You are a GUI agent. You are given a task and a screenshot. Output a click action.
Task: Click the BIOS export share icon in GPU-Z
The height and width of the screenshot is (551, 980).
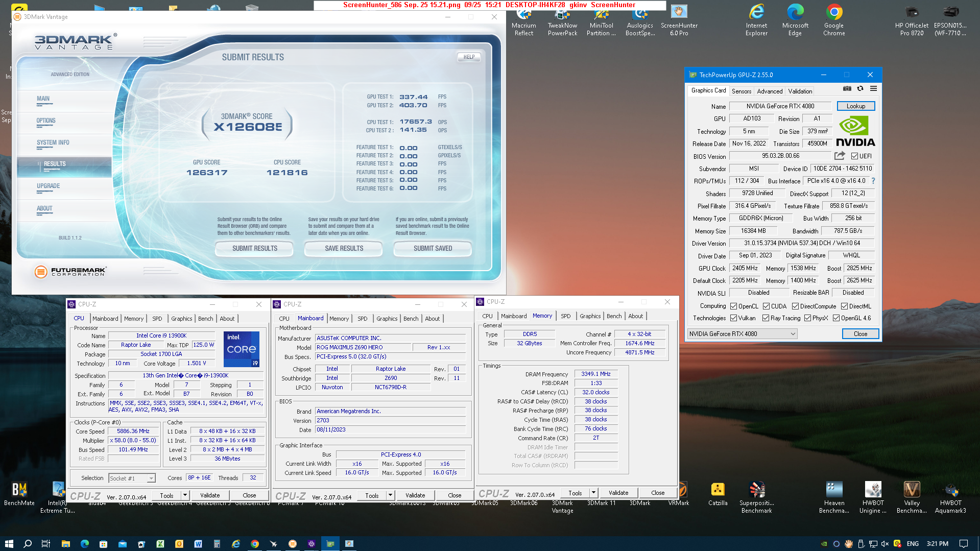coord(840,156)
